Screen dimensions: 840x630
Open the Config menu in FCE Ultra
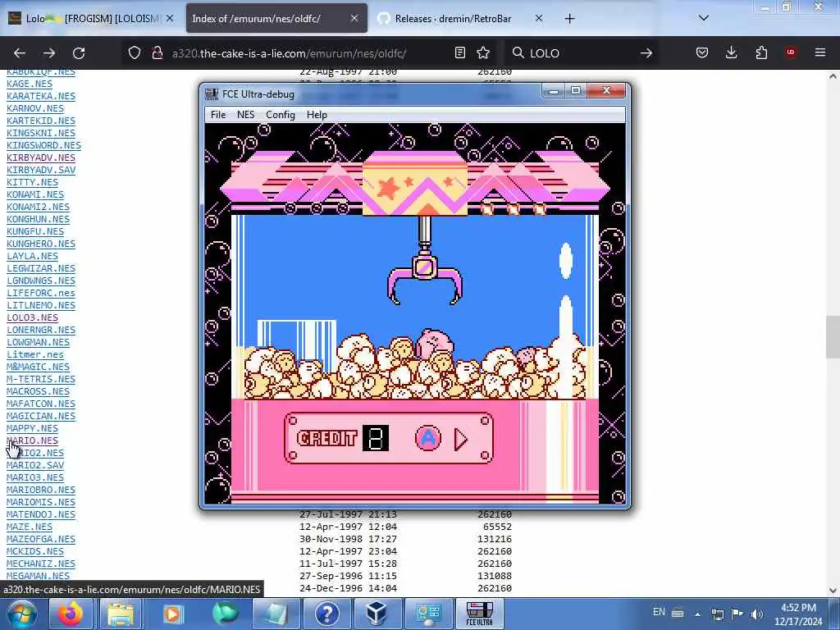click(x=281, y=115)
